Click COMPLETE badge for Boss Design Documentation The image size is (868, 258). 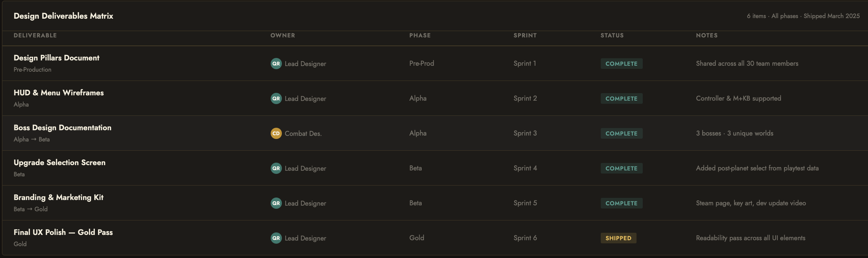coord(621,134)
